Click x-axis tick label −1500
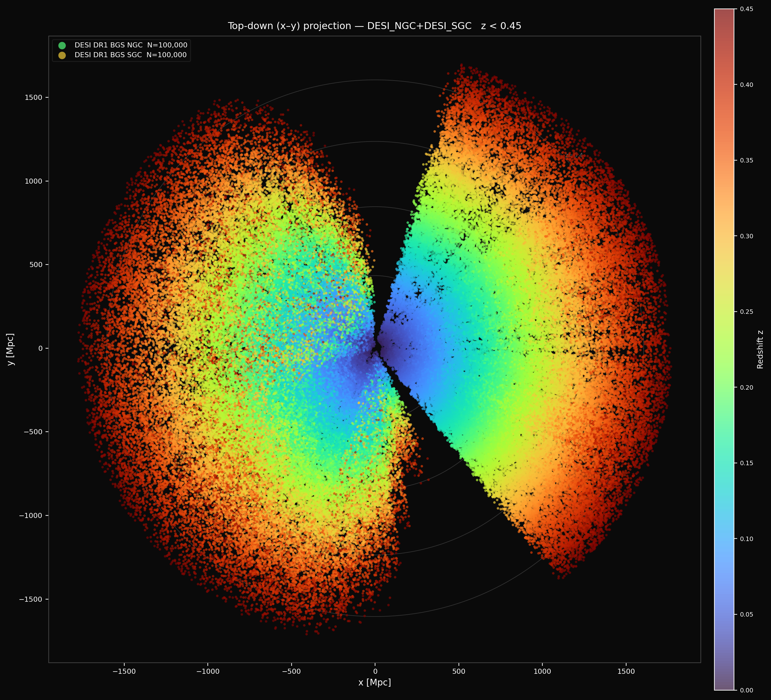This screenshot has height=700, width=771. coord(124,671)
